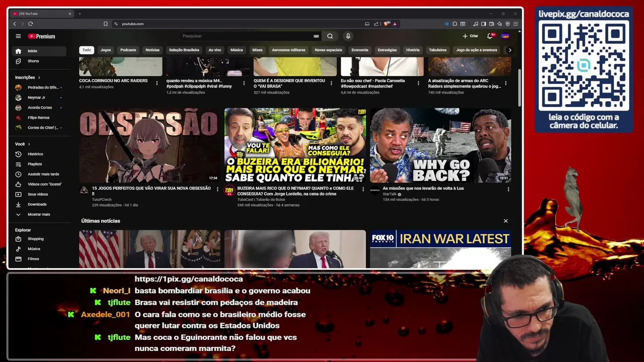Viewport: 644px width, 362px height.
Task: Expand Mostrar mais in the sidebar
Action: (x=39, y=214)
